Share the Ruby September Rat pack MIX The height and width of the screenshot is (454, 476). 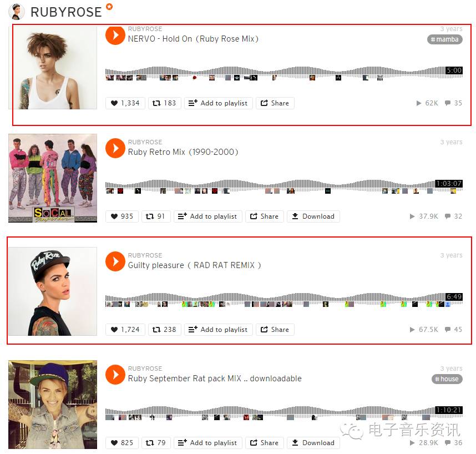tap(264, 443)
